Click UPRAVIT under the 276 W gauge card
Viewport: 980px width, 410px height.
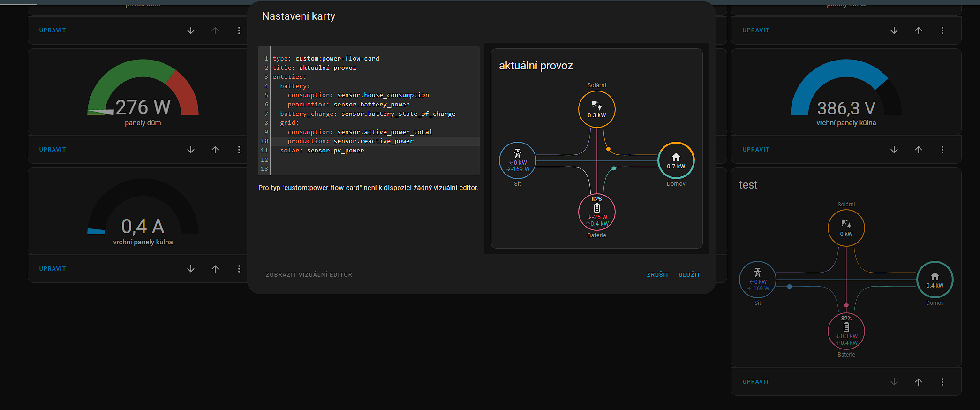coord(53,150)
